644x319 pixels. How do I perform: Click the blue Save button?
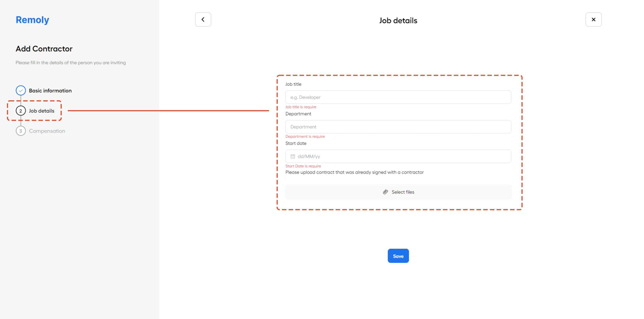tap(398, 256)
